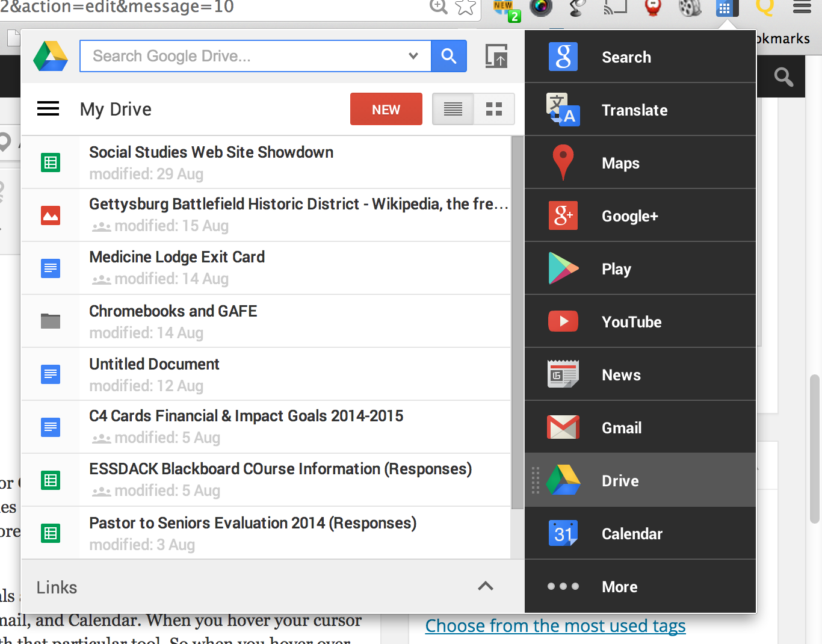The image size is (822, 644).
Task: Click the Drive row's dotted drag handle
Action: point(536,480)
